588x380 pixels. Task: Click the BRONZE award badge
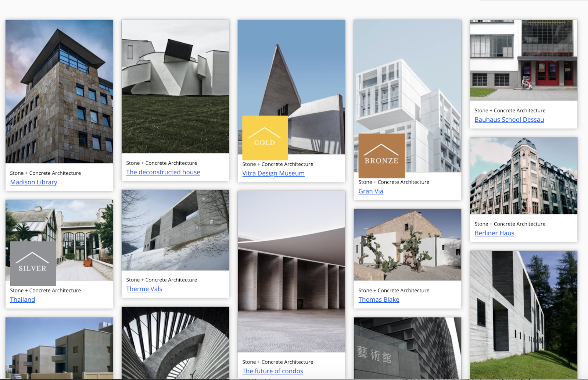pos(381,156)
